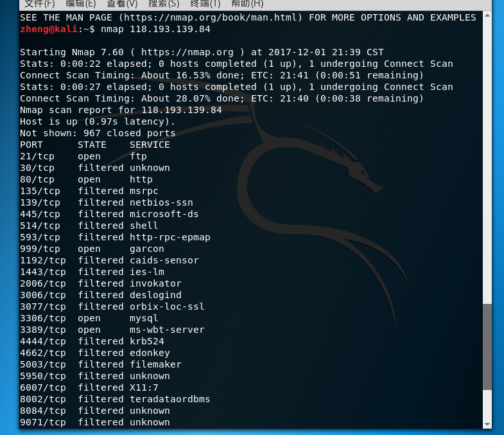The image size is (504, 435).
Task: Click the mysql service name
Action: (144, 319)
